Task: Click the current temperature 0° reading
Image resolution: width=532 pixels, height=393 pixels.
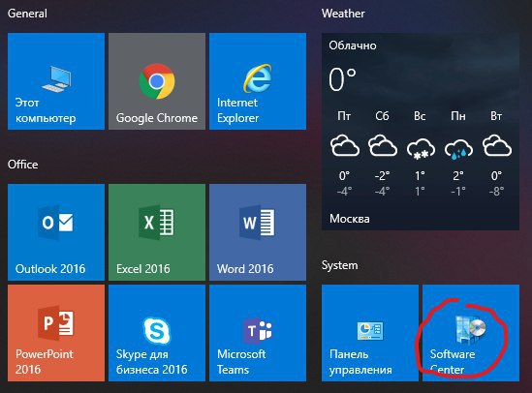Action: point(342,79)
